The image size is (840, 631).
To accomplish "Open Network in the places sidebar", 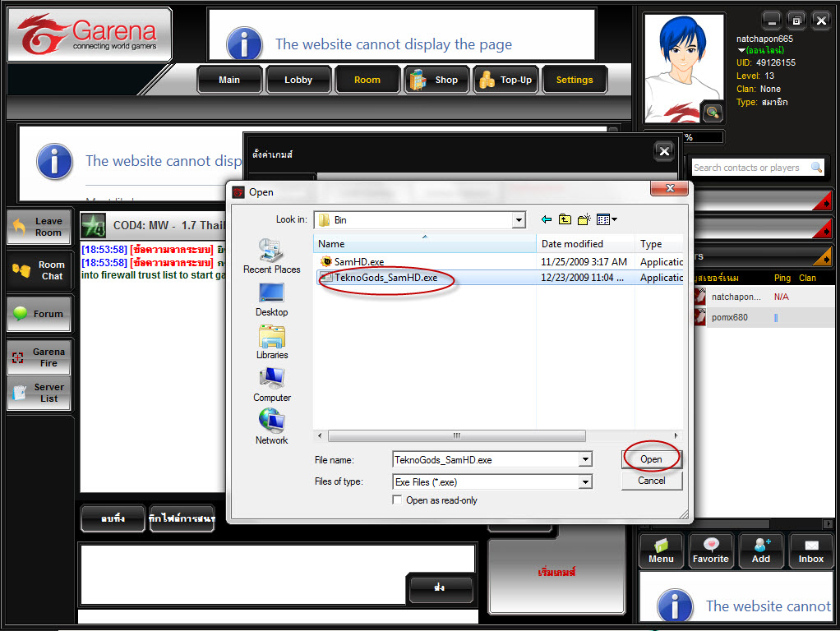I will [271, 427].
